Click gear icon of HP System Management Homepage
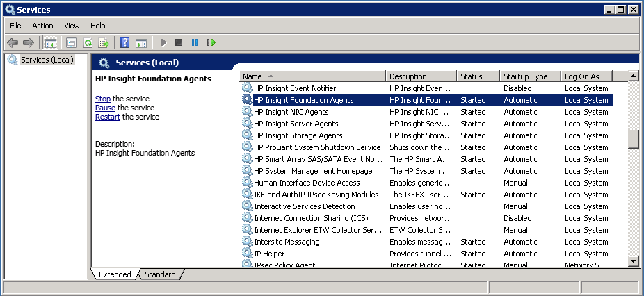 (247, 171)
